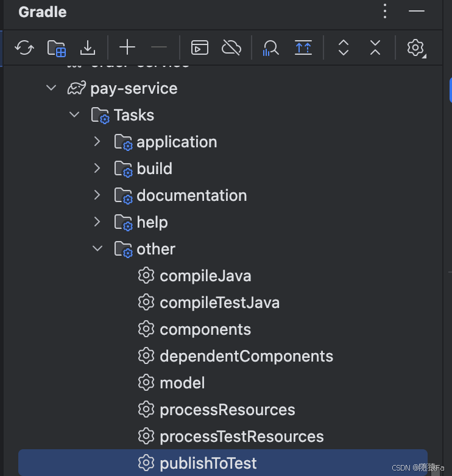
Task: Click the pay-service Gradle elephant icon
Action: (x=76, y=88)
